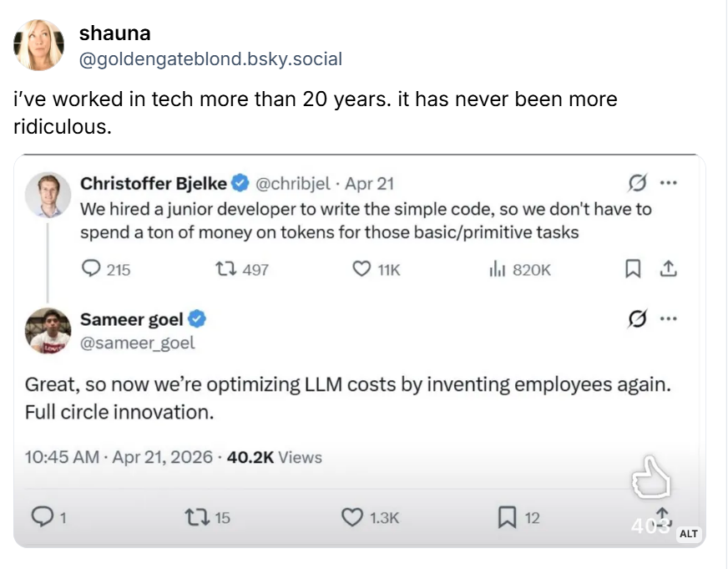Image resolution: width=728 pixels, height=569 pixels.
Task: Click Sameer goel's profile picture
Action: [48, 330]
